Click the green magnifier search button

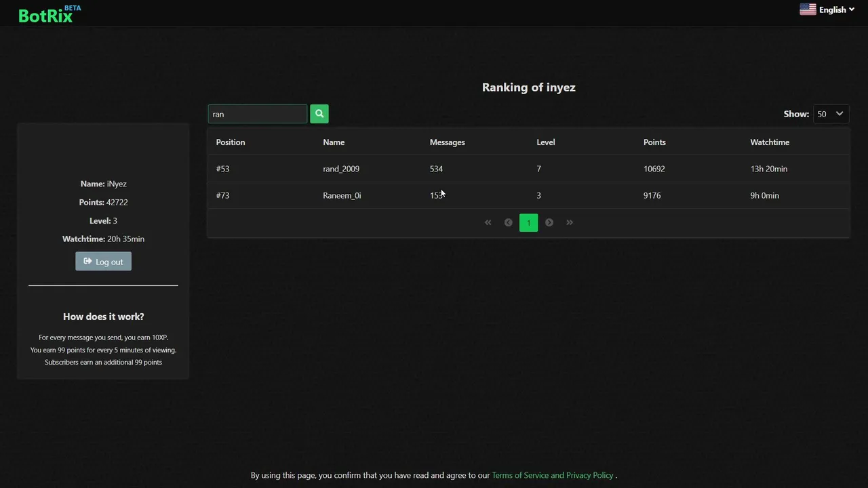(x=319, y=114)
